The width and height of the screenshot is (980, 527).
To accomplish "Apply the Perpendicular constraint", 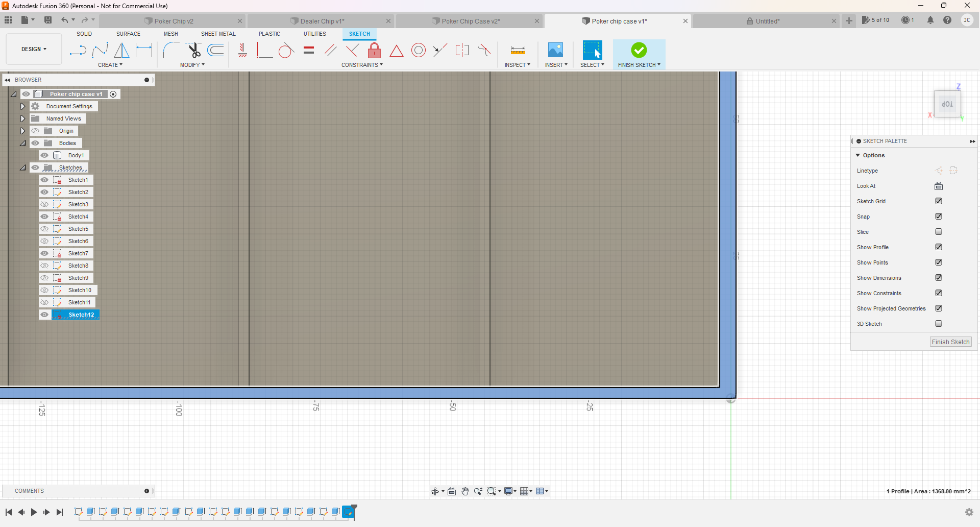I will click(x=352, y=50).
